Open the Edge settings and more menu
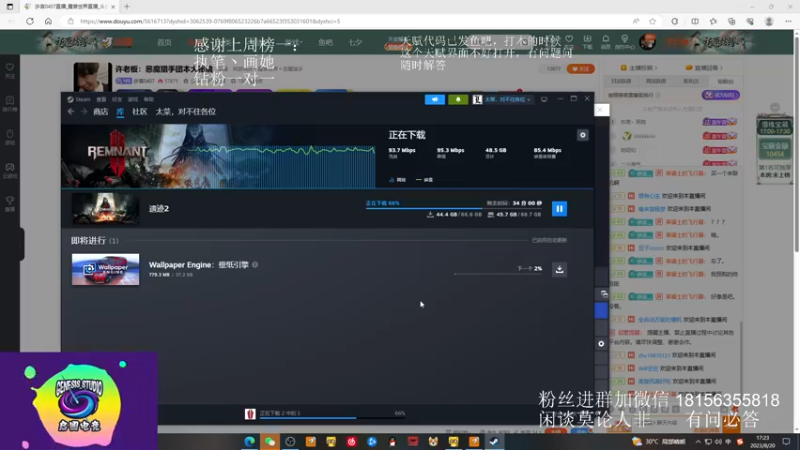This screenshot has width=800, height=450. pos(788,21)
